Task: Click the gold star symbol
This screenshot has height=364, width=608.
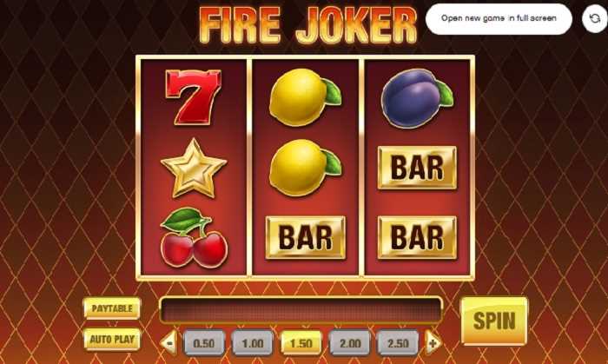Action: pos(194,168)
